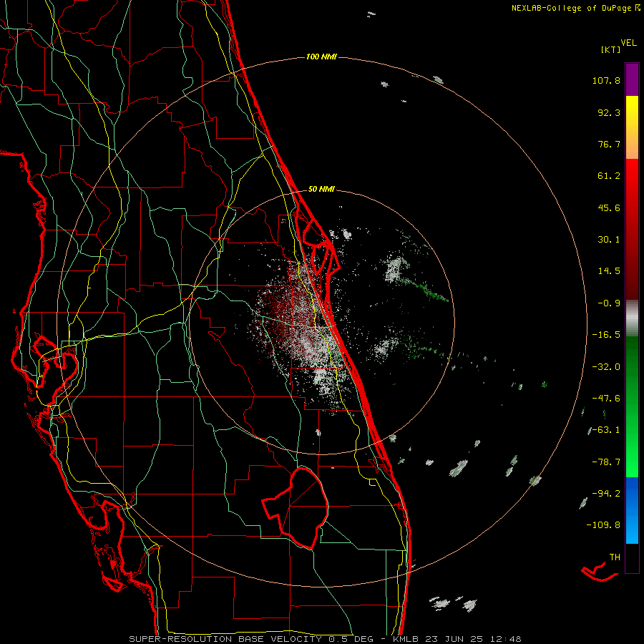Pick the purple segment of the color bar

[632, 80]
